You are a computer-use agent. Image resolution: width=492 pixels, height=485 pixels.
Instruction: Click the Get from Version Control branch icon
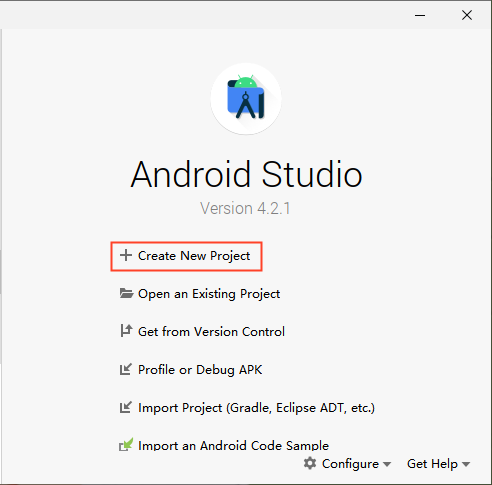coord(126,331)
